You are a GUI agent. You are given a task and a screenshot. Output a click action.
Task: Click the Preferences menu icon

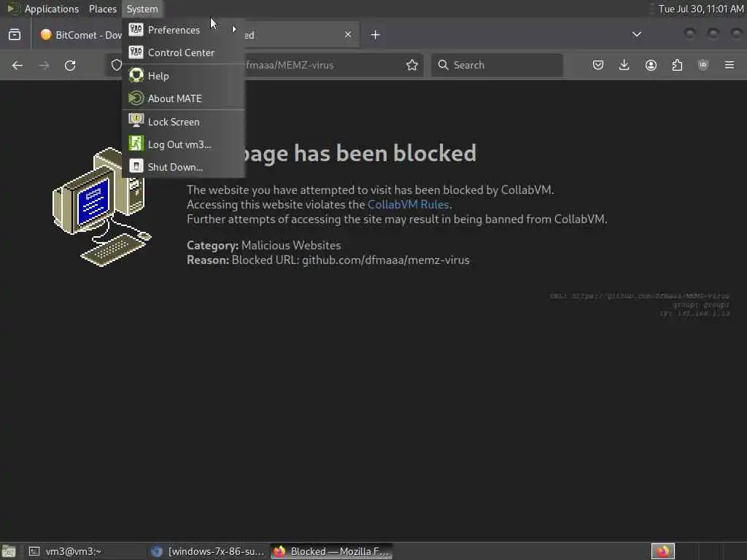click(136, 29)
